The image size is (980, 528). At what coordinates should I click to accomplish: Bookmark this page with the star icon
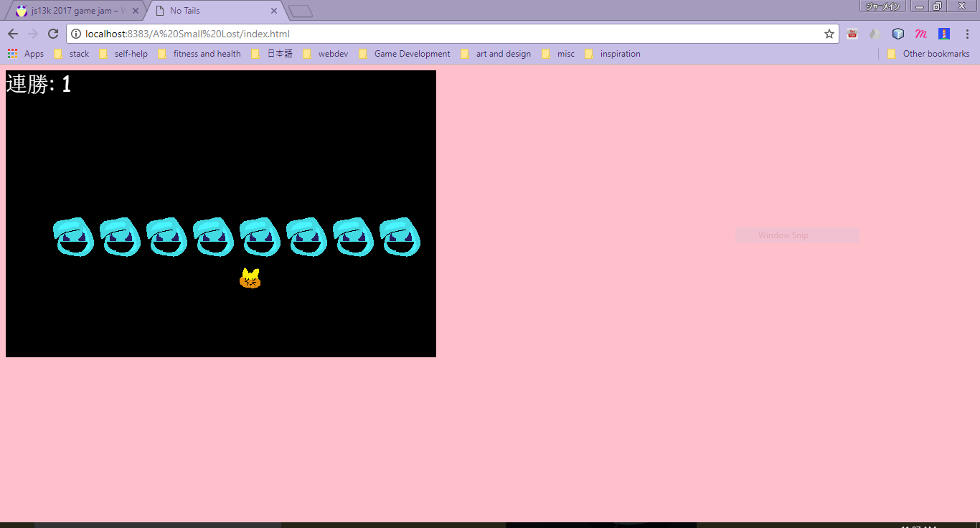pyautogui.click(x=829, y=34)
